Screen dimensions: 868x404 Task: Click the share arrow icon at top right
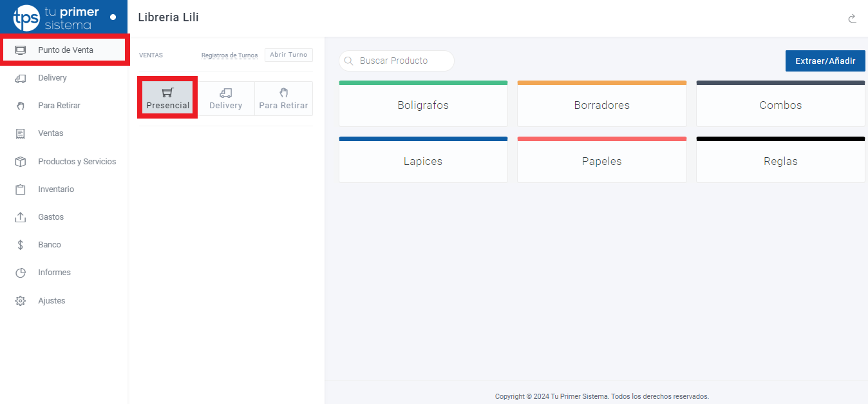coord(852,18)
